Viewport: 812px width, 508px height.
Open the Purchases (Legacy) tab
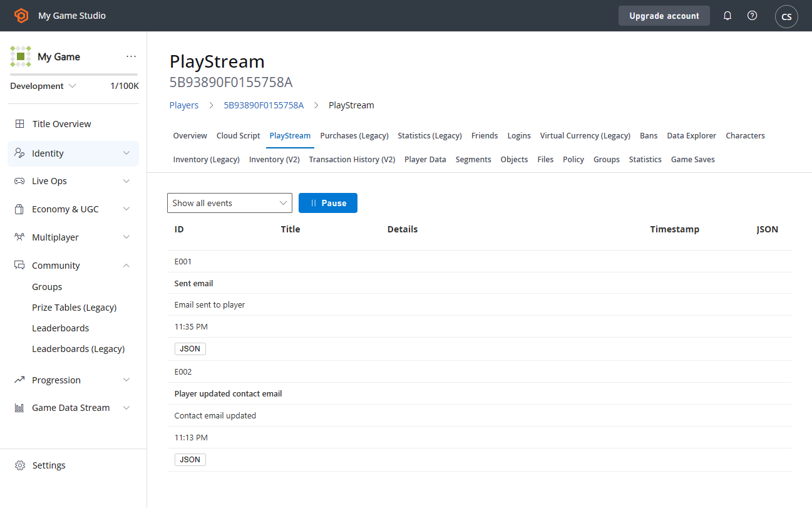tap(354, 135)
